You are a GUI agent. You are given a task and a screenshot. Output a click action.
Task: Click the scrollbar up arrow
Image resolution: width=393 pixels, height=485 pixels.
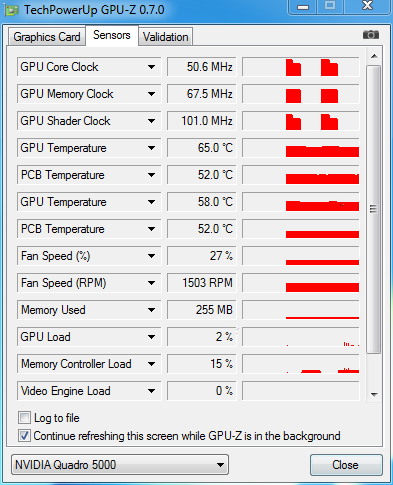point(374,56)
